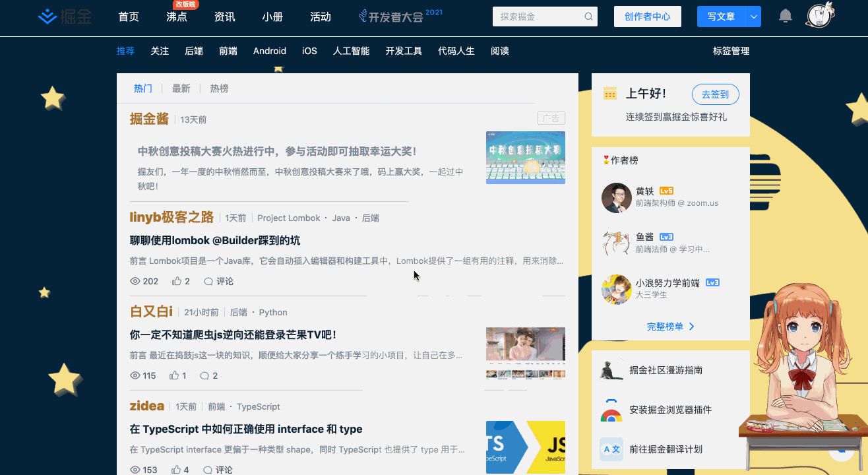Open the 中秋创意投稿大赛 ad thumbnail
The height and width of the screenshot is (475, 868).
[526, 158]
